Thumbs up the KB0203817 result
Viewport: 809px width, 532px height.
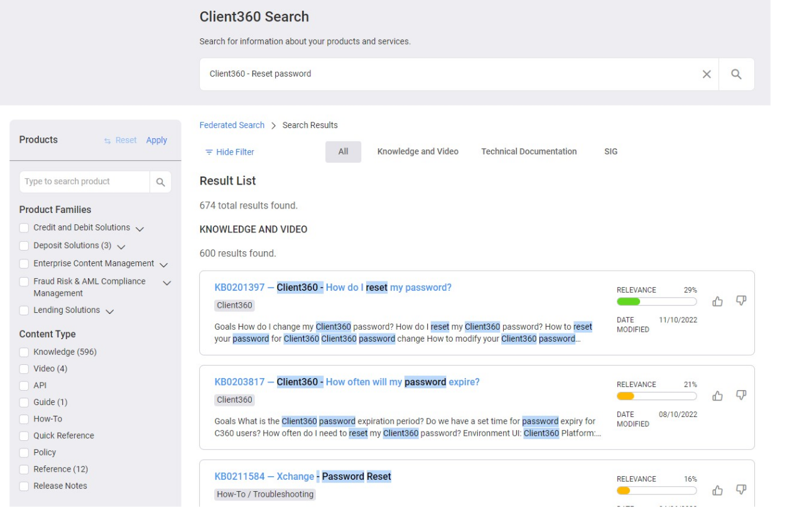click(x=717, y=396)
